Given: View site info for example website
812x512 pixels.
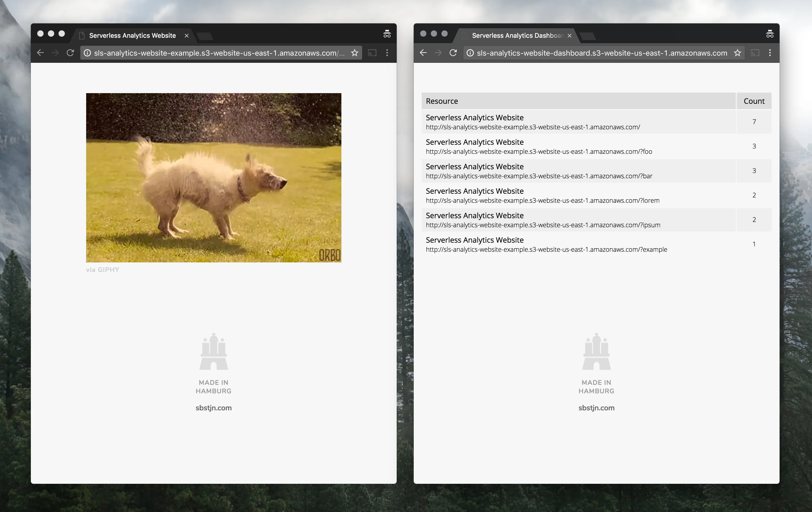Looking at the screenshot, I should [87, 53].
